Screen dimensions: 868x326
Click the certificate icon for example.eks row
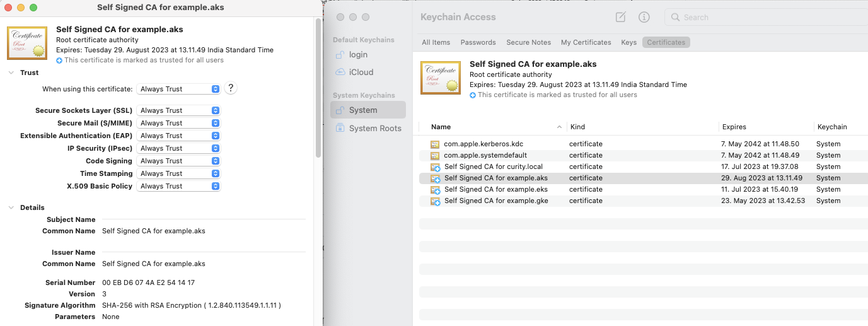435,190
